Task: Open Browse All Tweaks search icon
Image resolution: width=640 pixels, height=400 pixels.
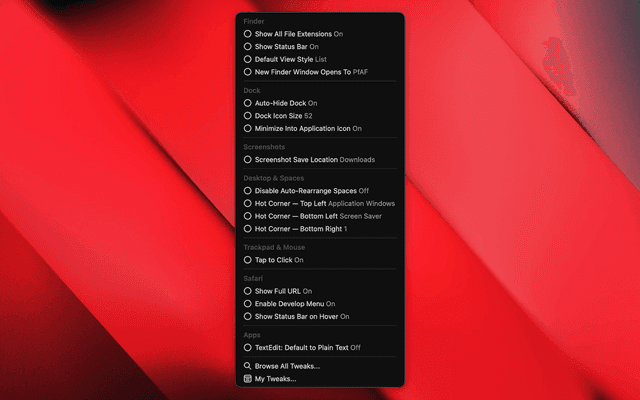Action: pos(248,366)
